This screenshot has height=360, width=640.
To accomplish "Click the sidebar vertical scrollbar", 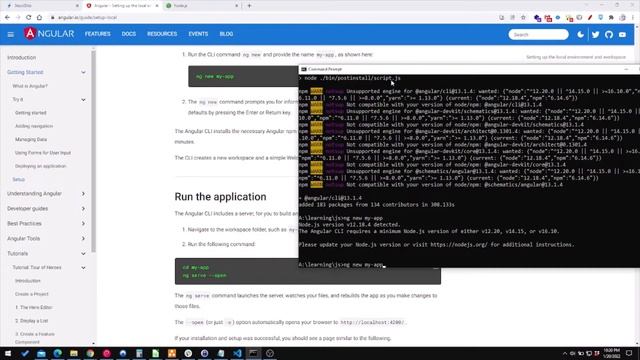I will click(93, 151).
